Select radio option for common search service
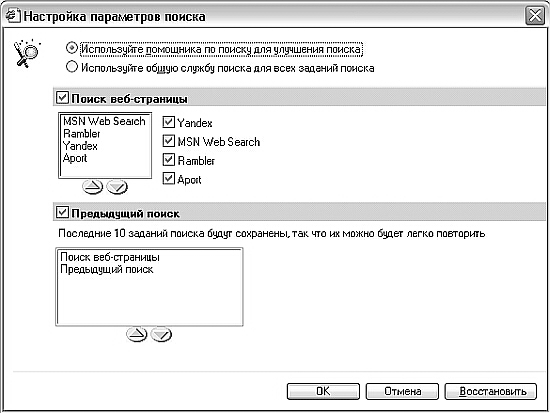 tap(72, 67)
